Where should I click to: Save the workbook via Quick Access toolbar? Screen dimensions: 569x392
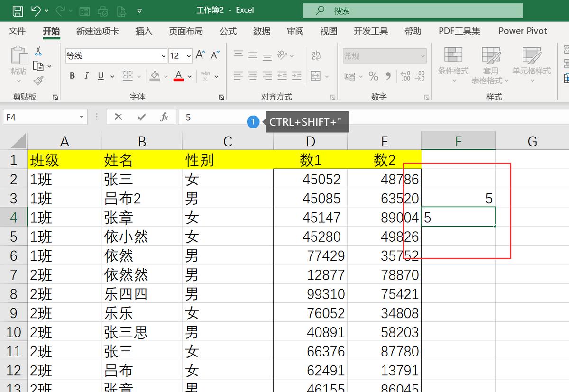click(18, 10)
